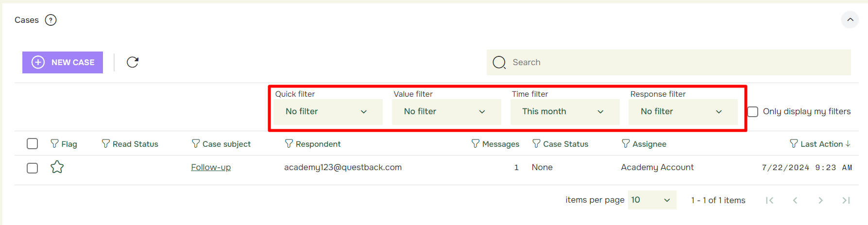Change items per page dropdown
868x225 pixels.
click(652, 200)
